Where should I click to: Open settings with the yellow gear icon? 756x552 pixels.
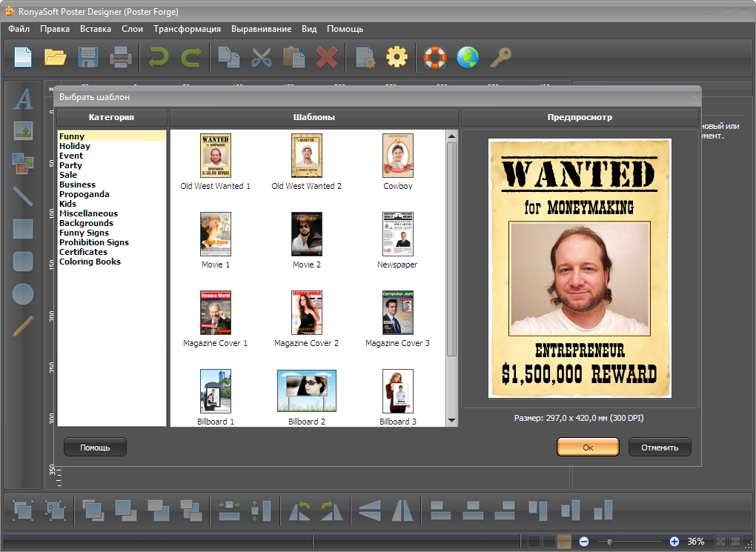[x=397, y=57]
